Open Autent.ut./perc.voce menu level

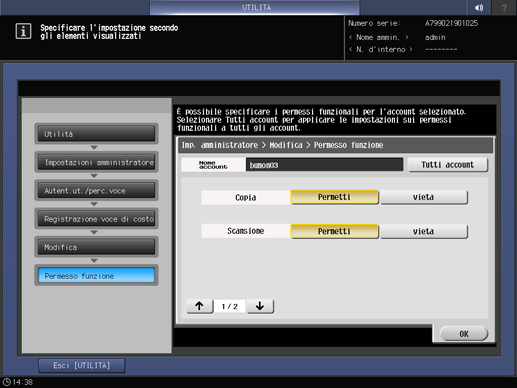coord(96,190)
